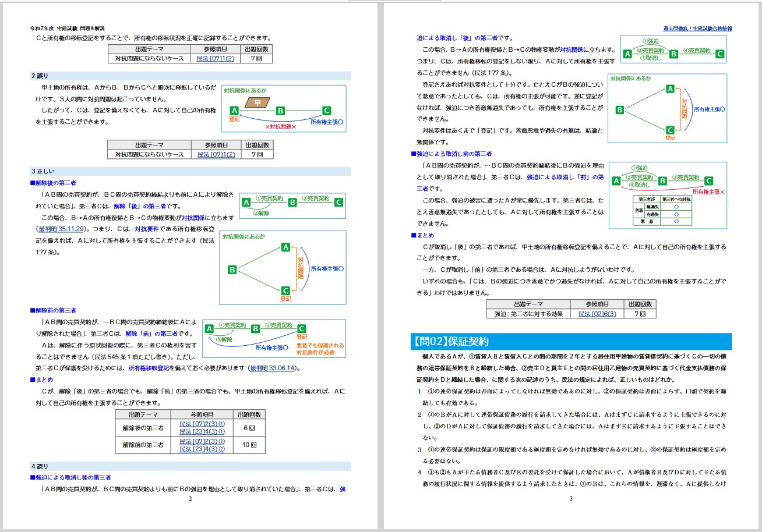Open reference link 民法 [07]2(3)②
This screenshot has height=532, width=762.
pos(202,441)
